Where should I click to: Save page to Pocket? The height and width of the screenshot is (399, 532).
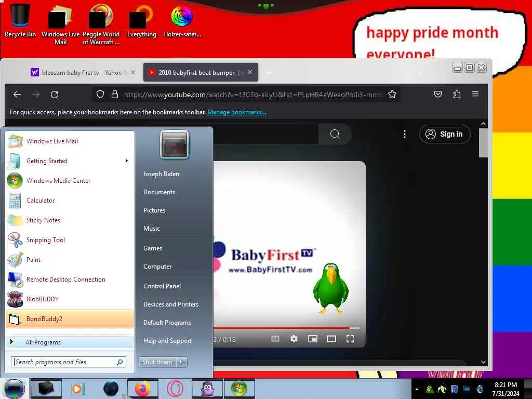pos(437,94)
